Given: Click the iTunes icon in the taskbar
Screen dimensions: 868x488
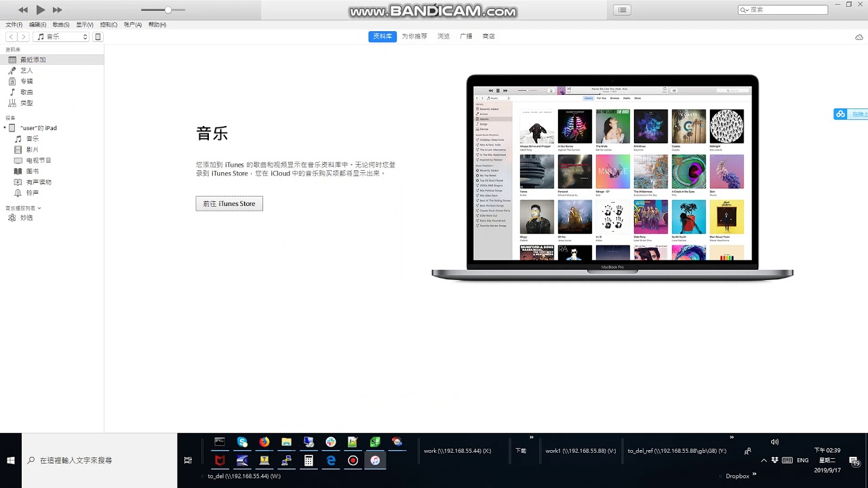Looking at the screenshot, I should coord(375,460).
